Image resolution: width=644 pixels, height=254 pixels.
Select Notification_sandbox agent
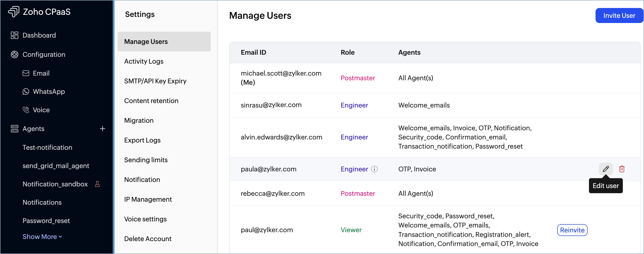(55, 184)
